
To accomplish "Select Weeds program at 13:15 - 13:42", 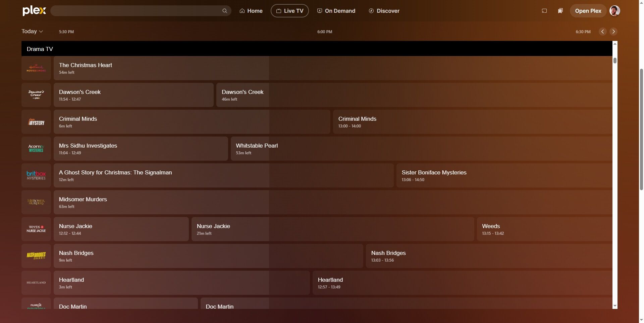I will (545, 229).
